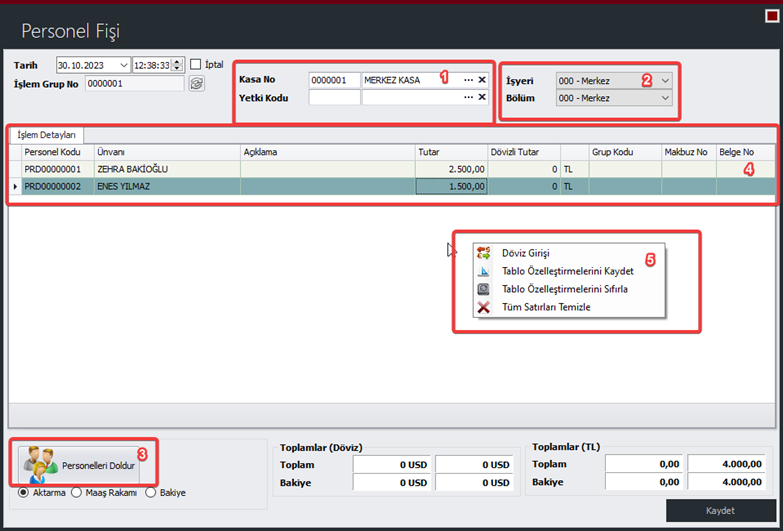Click the Tablo Özelleştirmelerini Sıfırla icon
The width and height of the screenshot is (783, 531).
[x=484, y=289]
